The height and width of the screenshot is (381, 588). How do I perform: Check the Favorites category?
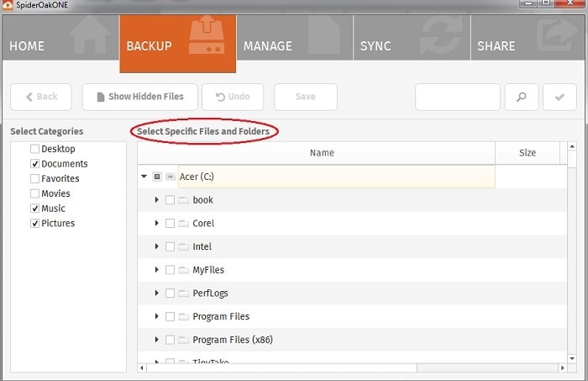coord(35,178)
